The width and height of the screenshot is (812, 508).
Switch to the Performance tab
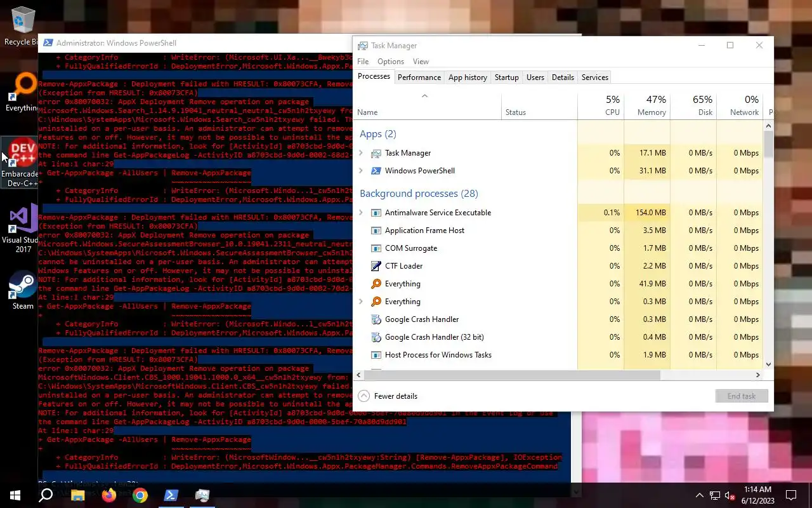tap(419, 77)
